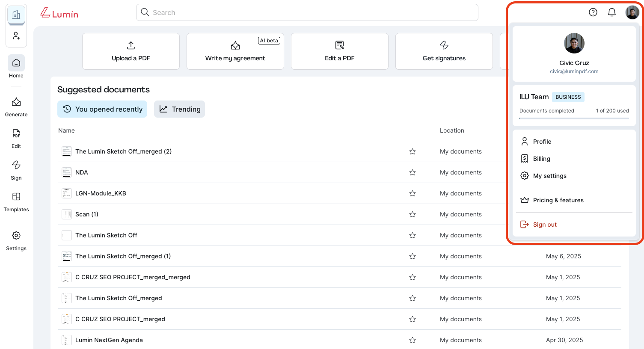This screenshot has width=644, height=349.
Task: Toggle star on Scan (1) document
Action: 412,214
